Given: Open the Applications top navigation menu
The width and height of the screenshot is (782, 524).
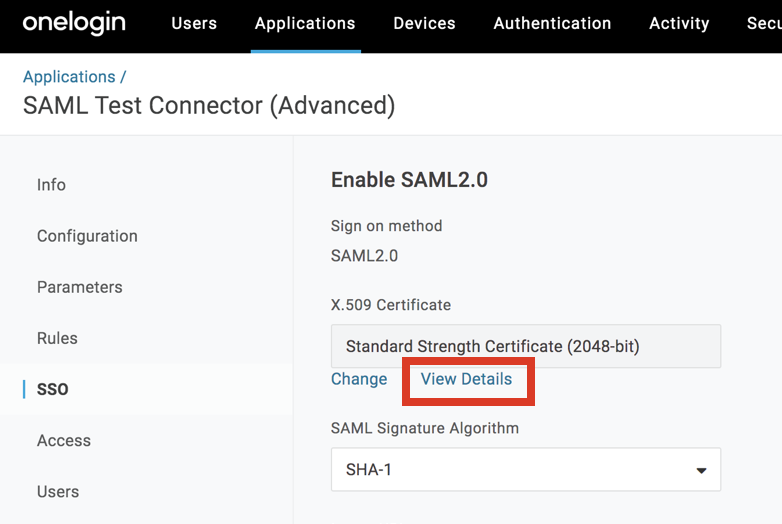Looking at the screenshot, I should pyautogui.click(x=305, y=23).
